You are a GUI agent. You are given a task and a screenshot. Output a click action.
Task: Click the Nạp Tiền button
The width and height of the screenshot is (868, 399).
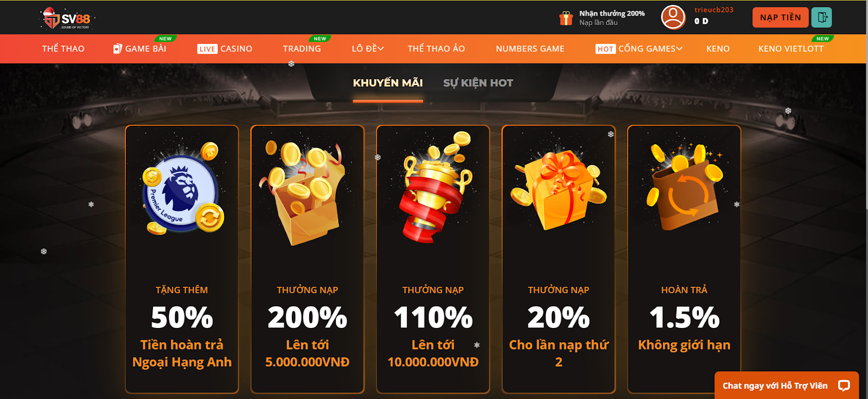780,17
